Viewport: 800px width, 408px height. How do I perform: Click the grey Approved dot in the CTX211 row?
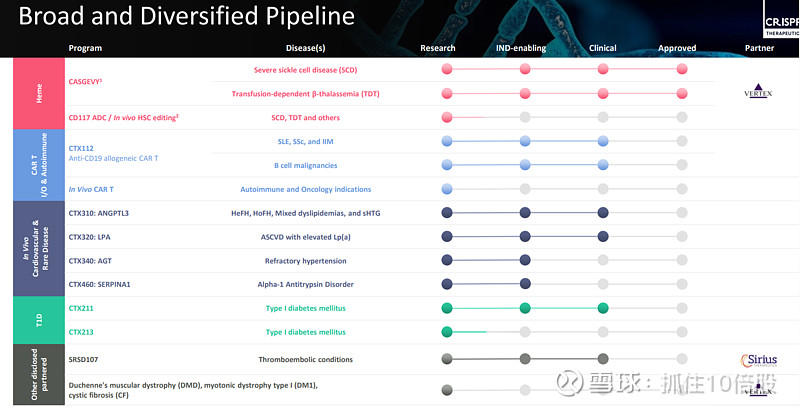point(682,308)
